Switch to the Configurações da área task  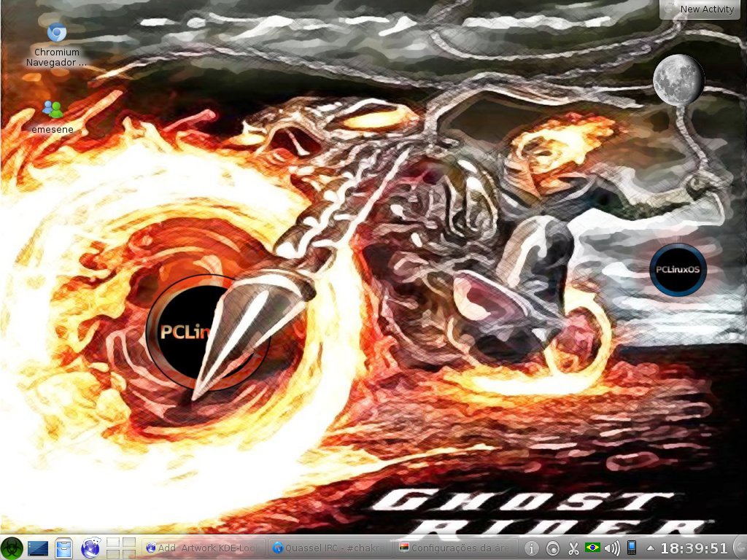(x=455, y=548)
